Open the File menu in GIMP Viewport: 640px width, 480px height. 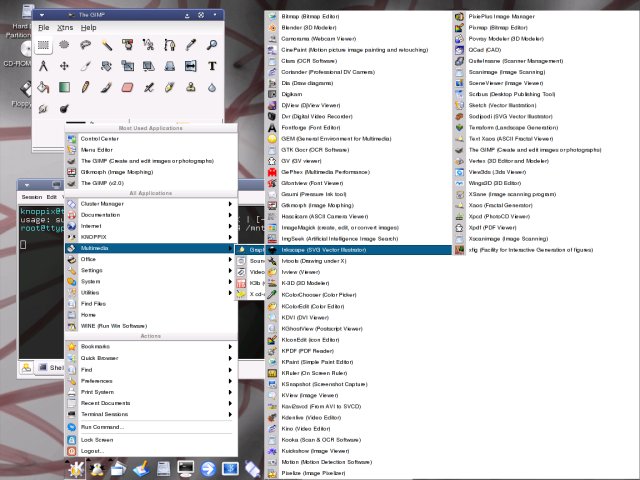click(44, 28)
